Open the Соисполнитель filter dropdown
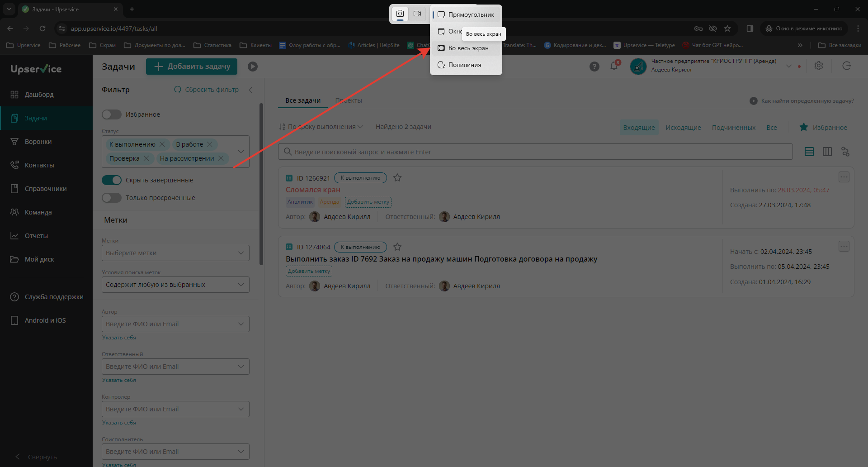The image size is (868, 467). (x=175, y=452)
